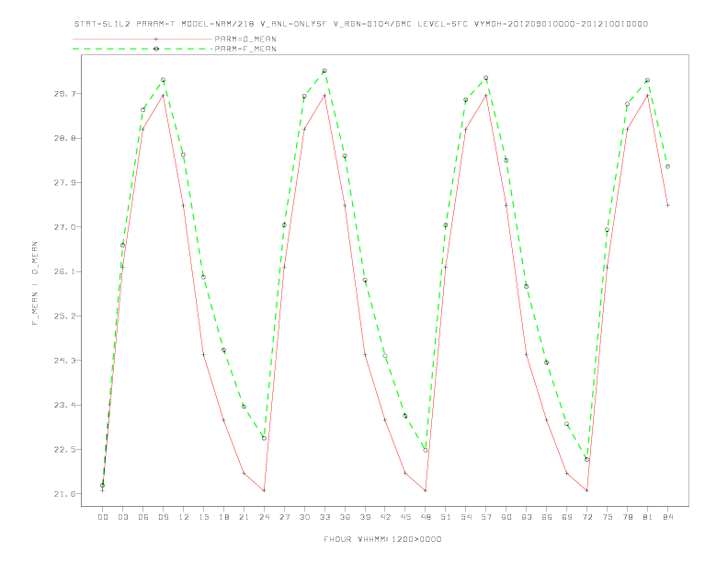Click x-axis tick label 54
The image size is (728, 563).
(466, 517)
